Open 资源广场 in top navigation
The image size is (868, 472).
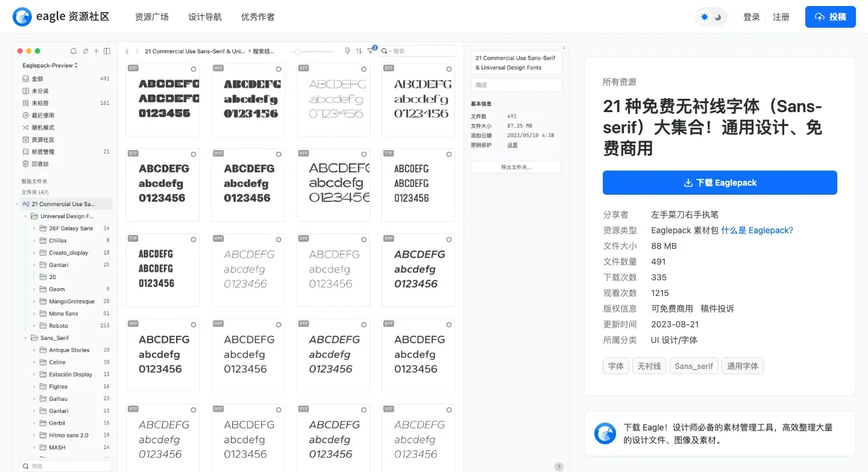(152, 17)
